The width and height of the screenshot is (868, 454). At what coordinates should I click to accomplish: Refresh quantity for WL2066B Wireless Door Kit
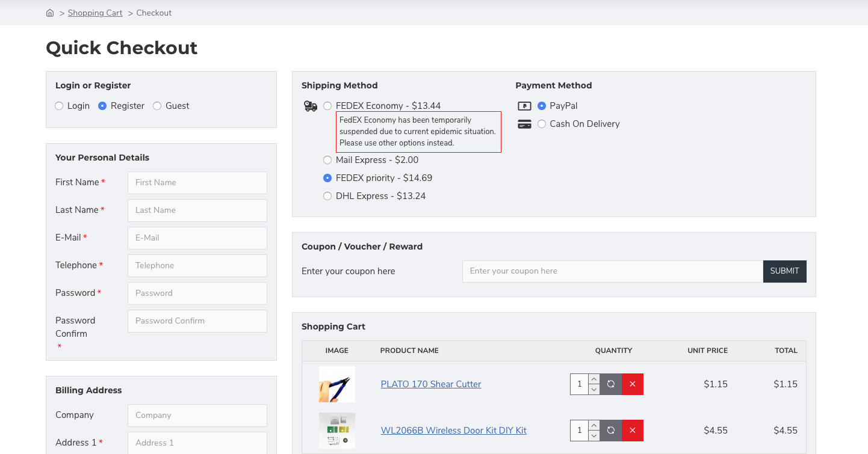pyautogui.click(x=611, y=431)
